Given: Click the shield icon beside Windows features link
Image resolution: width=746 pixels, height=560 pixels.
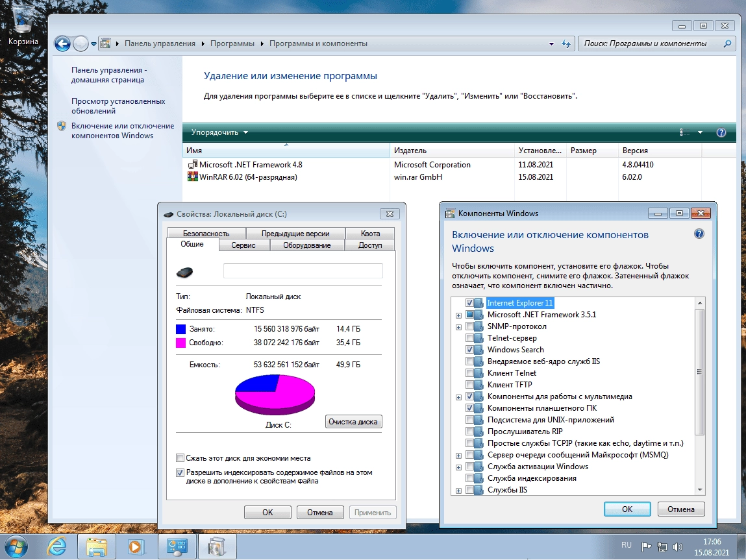Looking at the screenshot, I should (62, 126).
